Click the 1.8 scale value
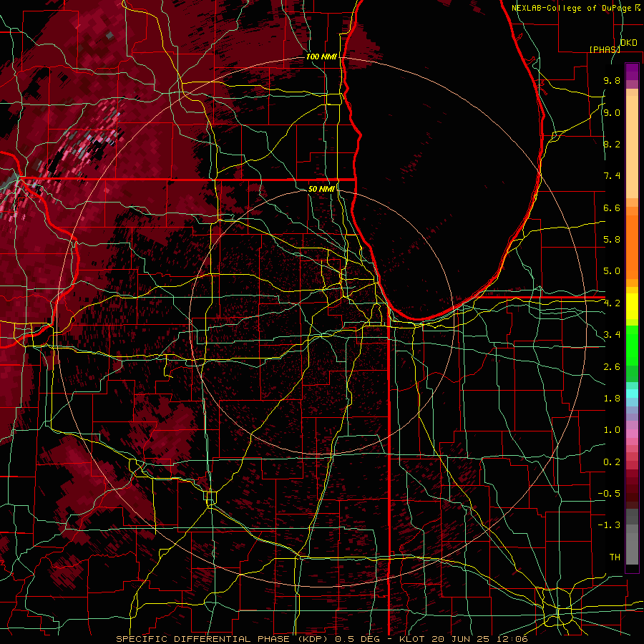 click(x=612, y=399)
